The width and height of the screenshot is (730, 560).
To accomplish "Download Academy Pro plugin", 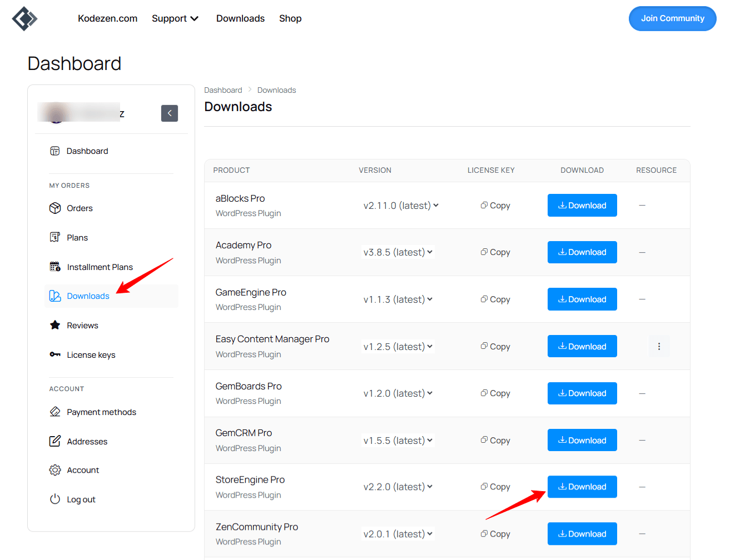I will click(x=582, y=252).
